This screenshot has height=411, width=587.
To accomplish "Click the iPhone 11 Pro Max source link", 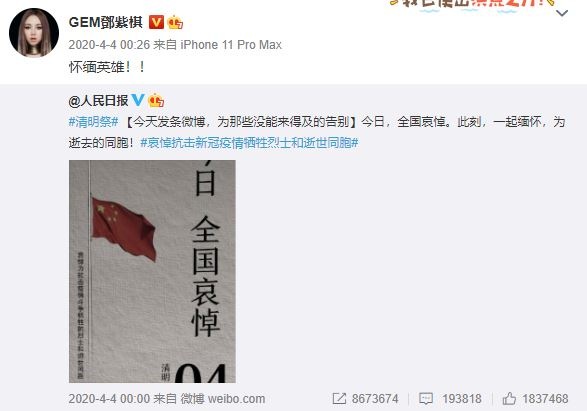I will 231,45.
